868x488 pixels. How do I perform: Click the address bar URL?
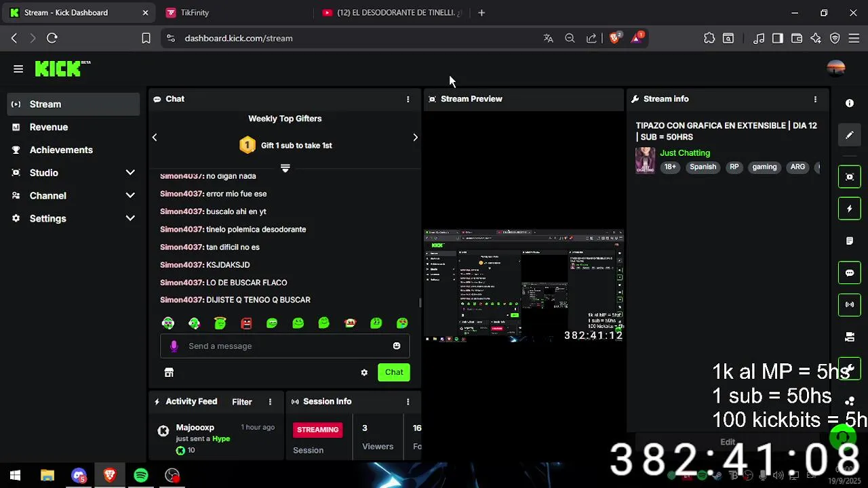[x=239, y=39]
